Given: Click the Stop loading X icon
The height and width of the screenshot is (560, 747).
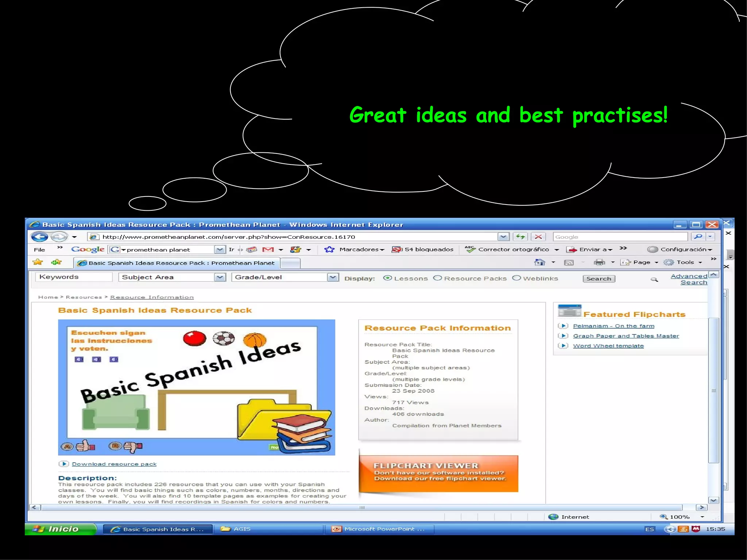Looking at the screenshot, I should point(538,237).
